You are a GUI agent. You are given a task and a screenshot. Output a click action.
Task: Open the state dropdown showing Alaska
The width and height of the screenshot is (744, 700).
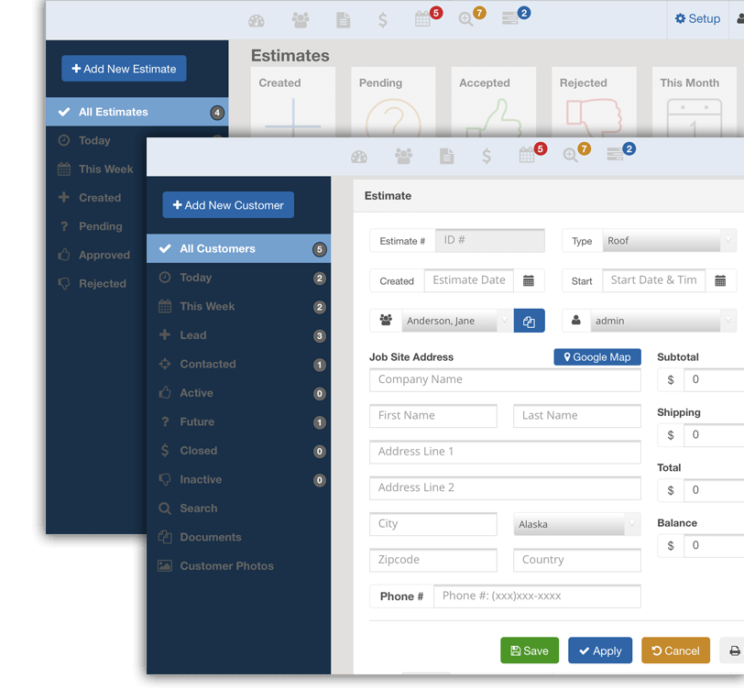click(x=577, y=524)
